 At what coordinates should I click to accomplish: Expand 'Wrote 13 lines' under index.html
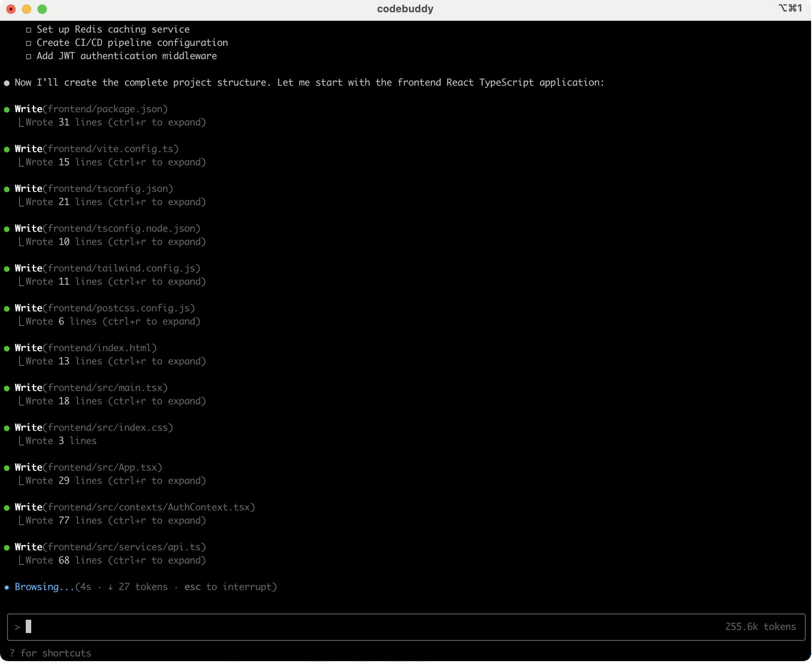116,361
